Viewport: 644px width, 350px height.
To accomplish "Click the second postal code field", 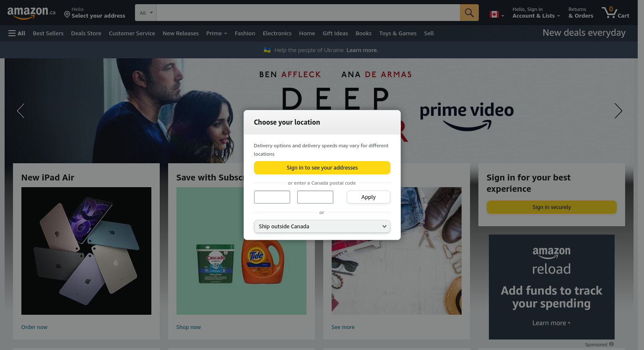I will pos(315,197).
